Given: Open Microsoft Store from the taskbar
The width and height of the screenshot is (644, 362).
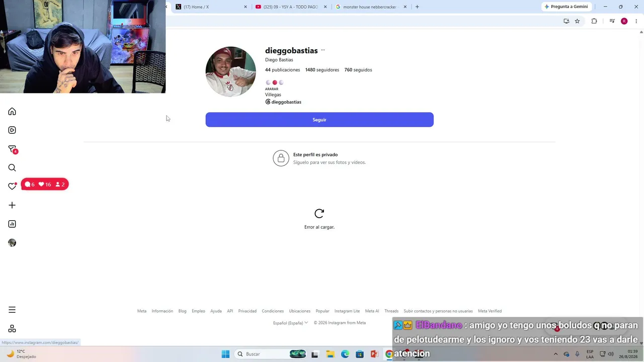Looking at the screenshot, I should (x=360, y=354).
